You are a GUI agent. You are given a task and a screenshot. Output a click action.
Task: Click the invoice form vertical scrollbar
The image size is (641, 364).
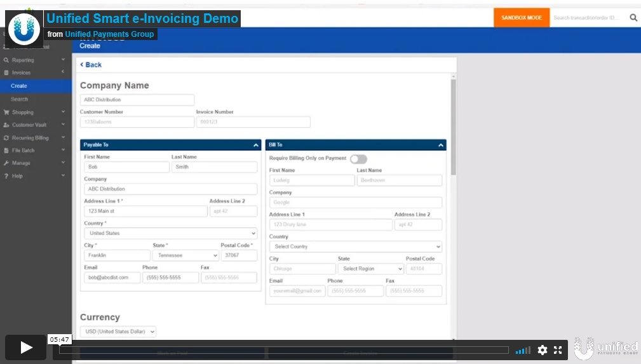click(454, 128)
